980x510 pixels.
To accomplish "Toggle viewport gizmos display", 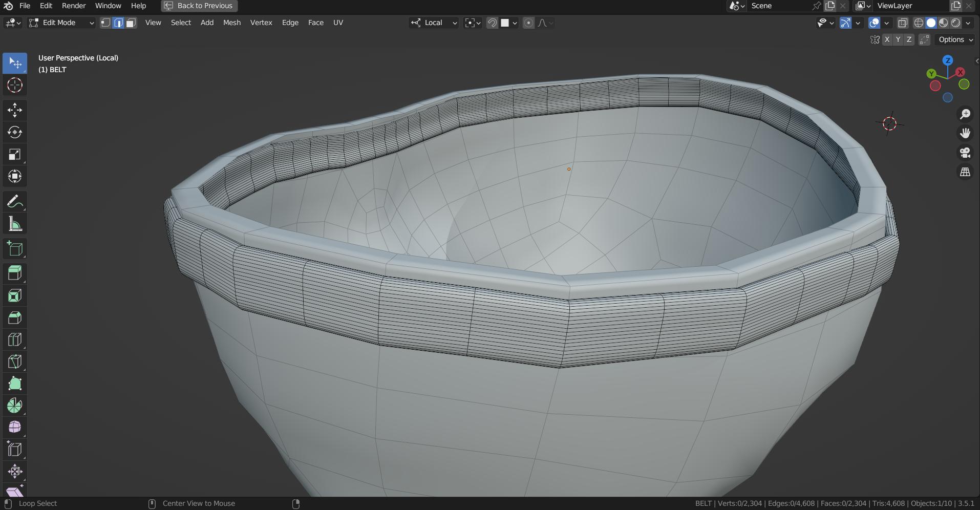I will coord(846,23).
